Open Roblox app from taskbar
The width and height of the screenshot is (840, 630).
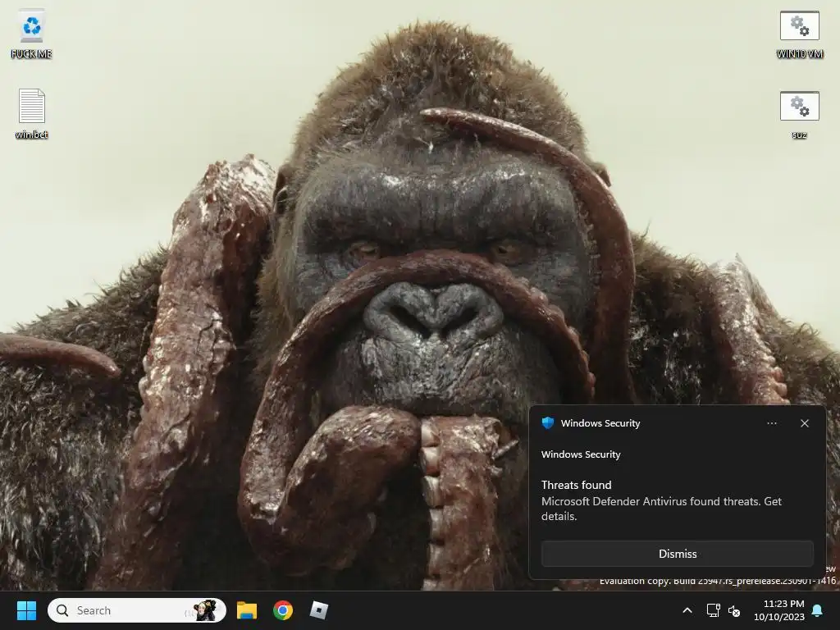[319, 610]
